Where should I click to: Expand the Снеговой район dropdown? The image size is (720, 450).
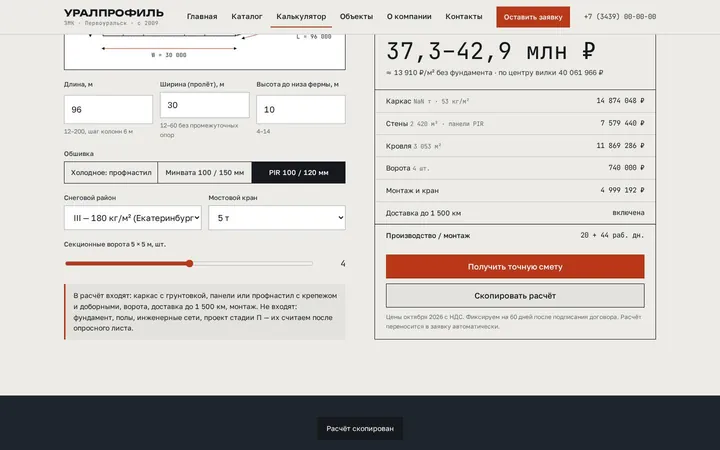click(x=133, y=218)
